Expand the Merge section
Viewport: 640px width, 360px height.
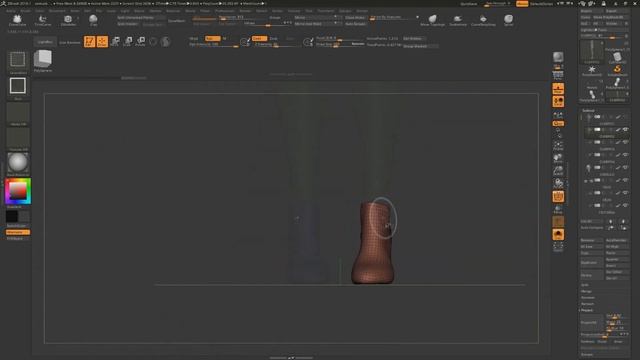[x=586, y=291]
